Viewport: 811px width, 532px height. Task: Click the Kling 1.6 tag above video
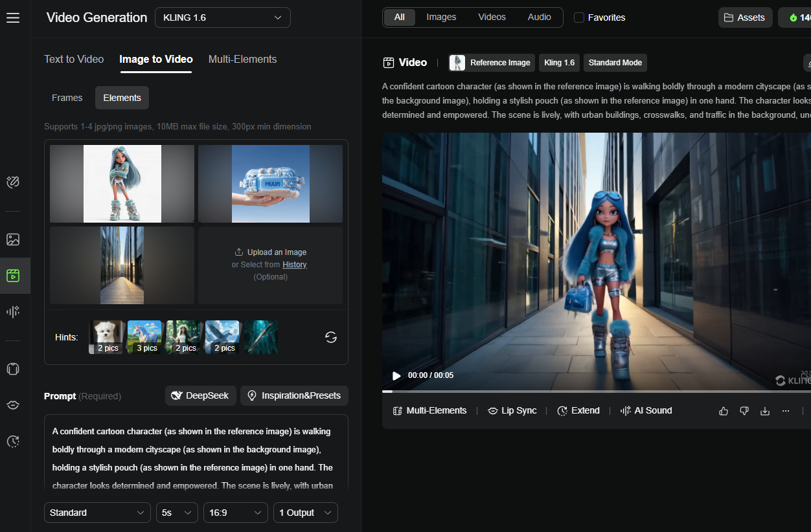559,63
